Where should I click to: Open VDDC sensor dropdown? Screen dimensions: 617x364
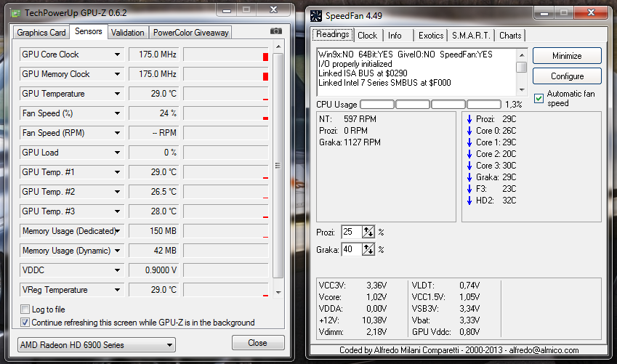pyautogui.click(x=117, y=270)
